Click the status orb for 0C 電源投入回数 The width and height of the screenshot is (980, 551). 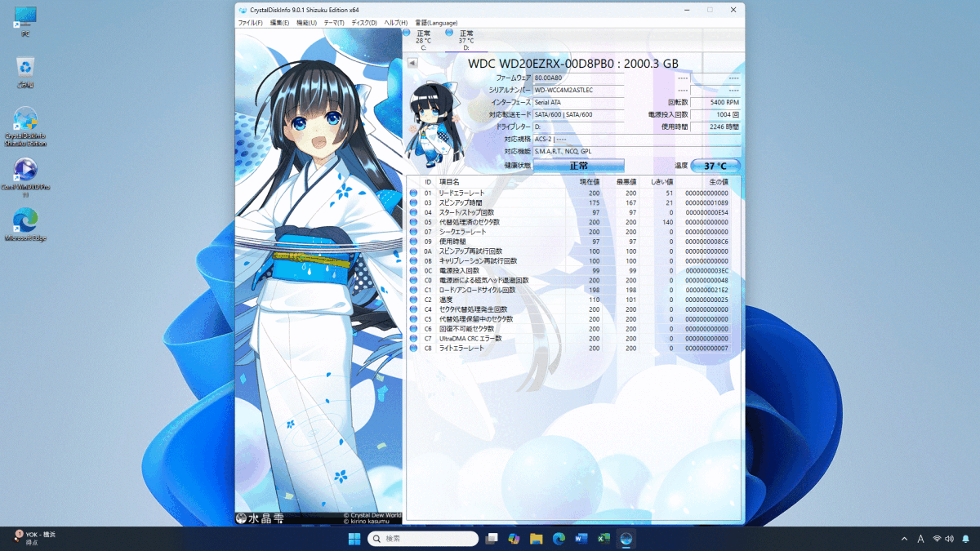pos(413,271)
